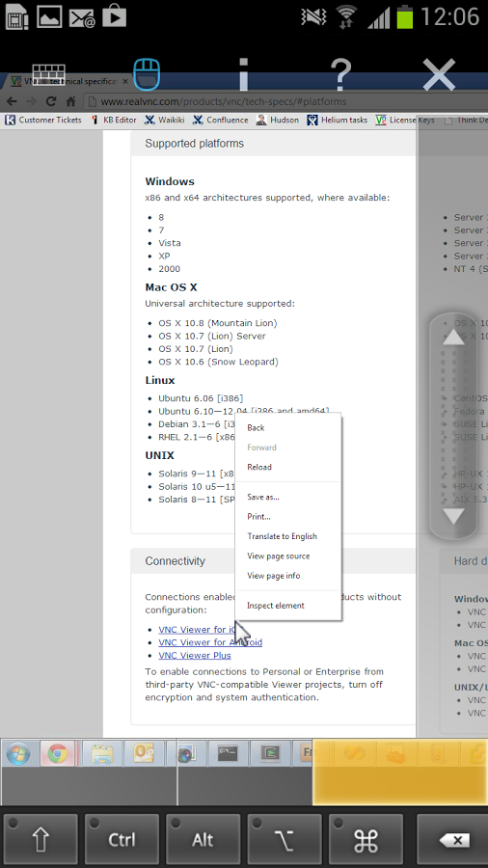
Task: Click 'OS X 10.6 (Snow Leopard)' list item
Action: coord(218,362)
